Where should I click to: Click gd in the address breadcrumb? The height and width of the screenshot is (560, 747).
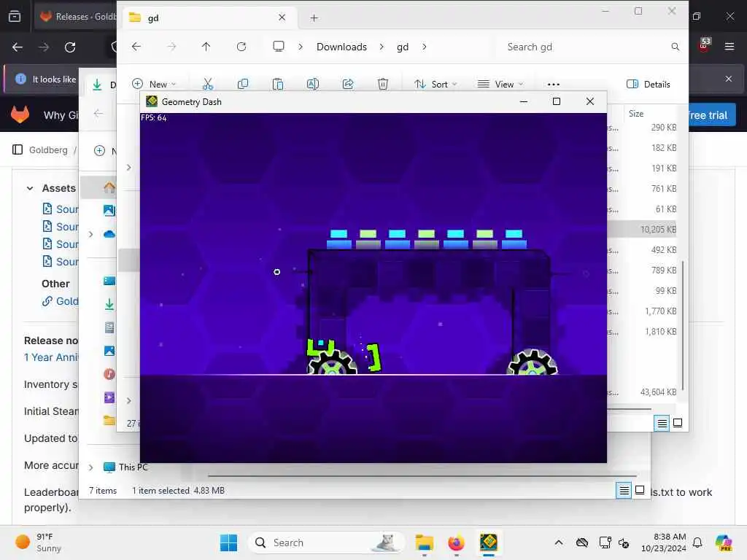[x=403, y=47]
